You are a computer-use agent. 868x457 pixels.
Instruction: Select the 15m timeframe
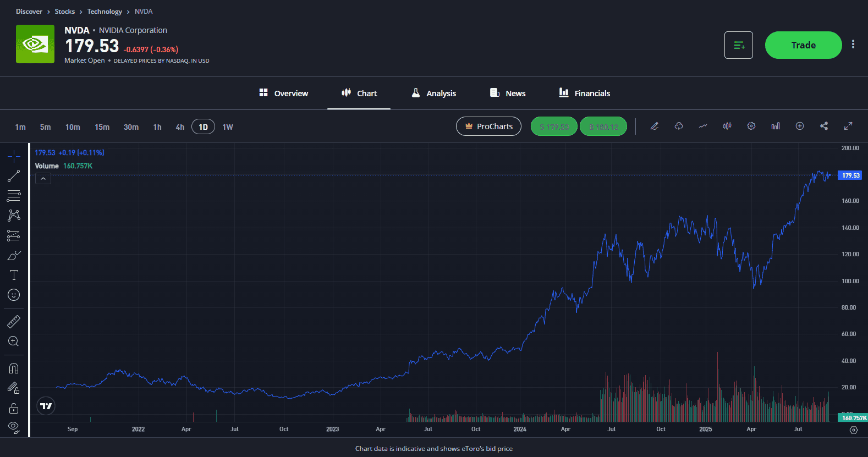point(102,127)
